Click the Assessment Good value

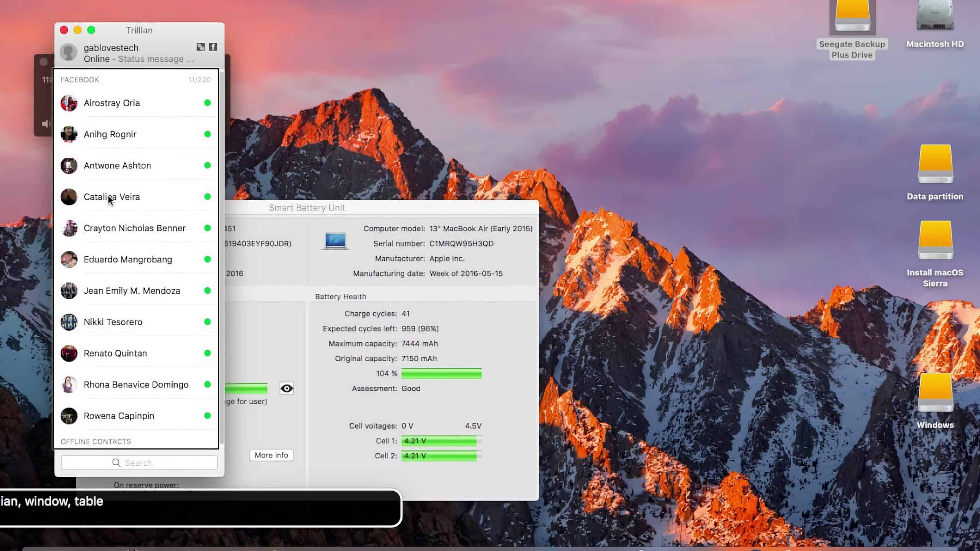(x=411, y=388)
